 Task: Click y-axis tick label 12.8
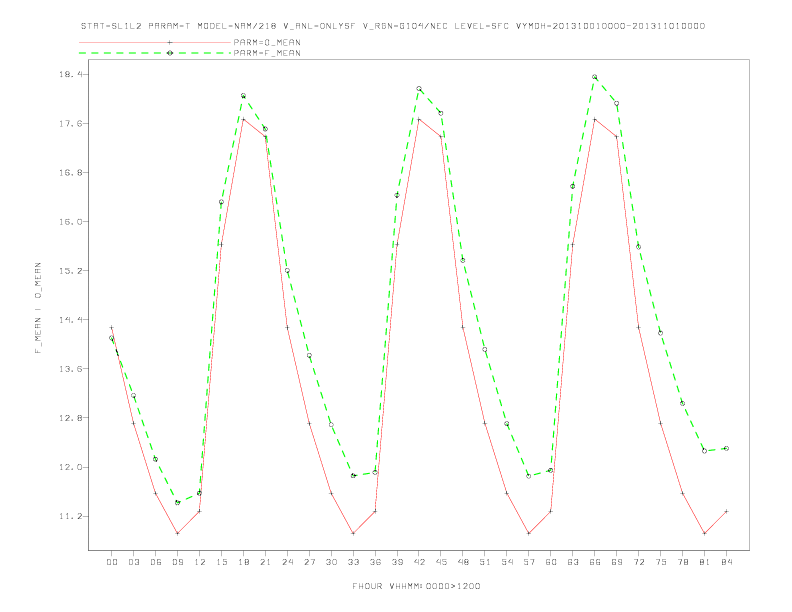tap(70, 418)
